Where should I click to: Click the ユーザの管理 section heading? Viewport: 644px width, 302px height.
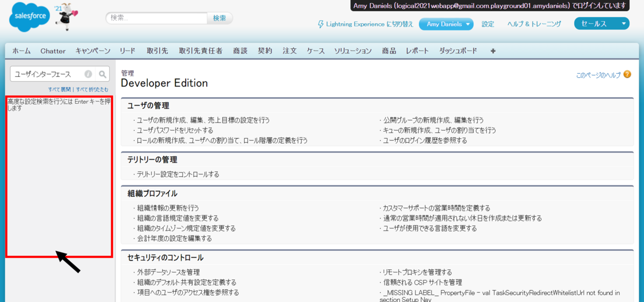(x=148, y=105)
